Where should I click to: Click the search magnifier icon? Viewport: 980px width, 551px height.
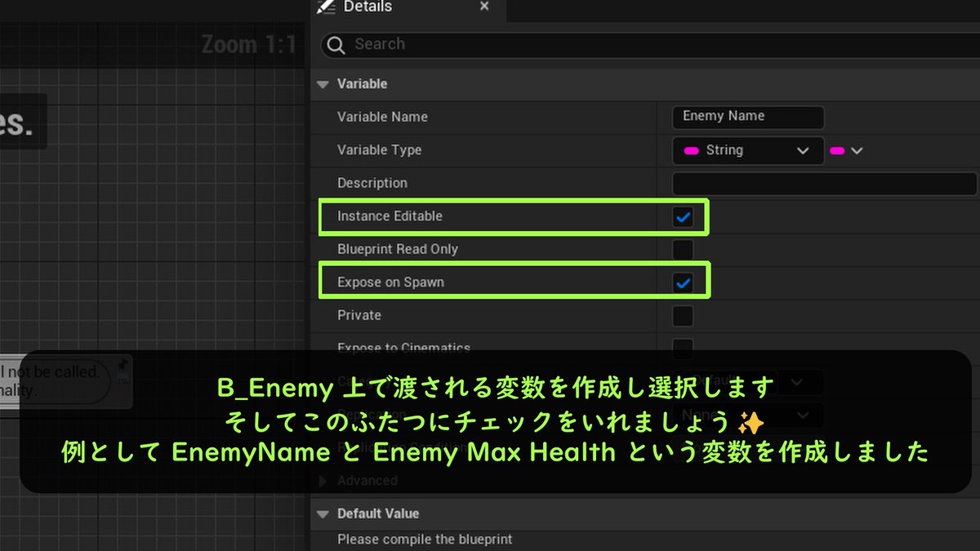click(x=335, y=45)
